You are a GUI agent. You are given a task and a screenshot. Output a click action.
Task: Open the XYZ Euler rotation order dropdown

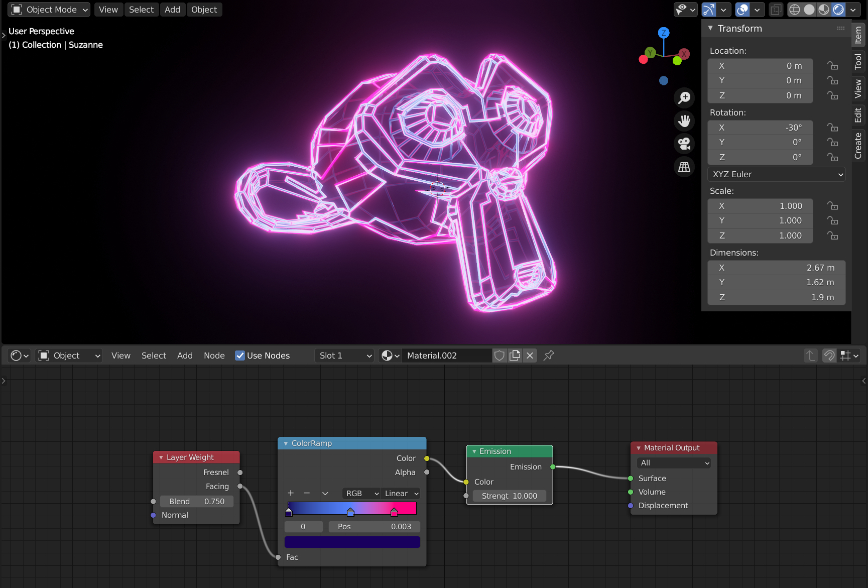(776, 174)
